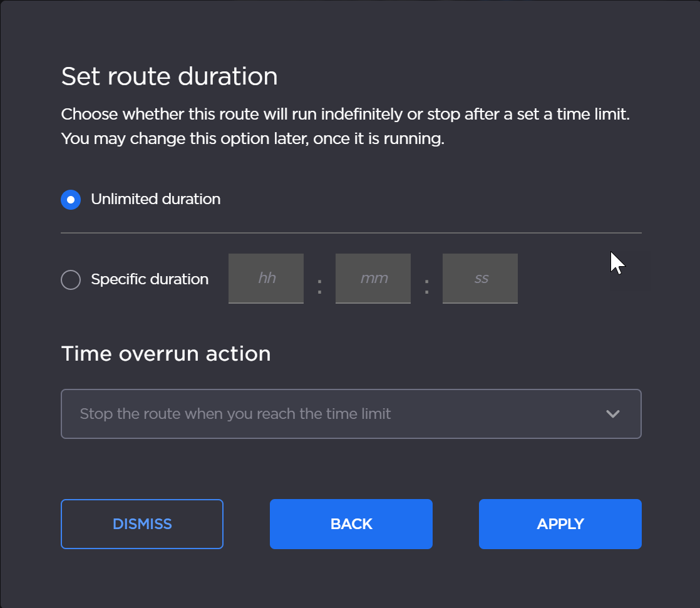
Task: Select the current overrun action text
Action: (235, 413)
